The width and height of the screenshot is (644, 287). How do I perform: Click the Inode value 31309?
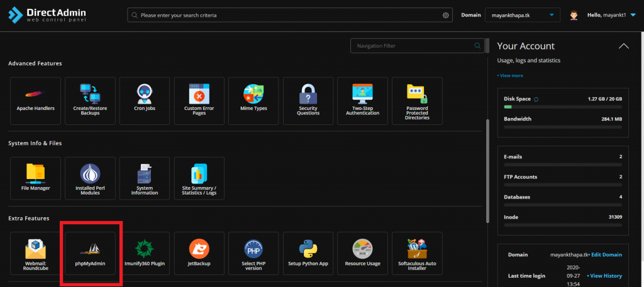click(615, 217)
